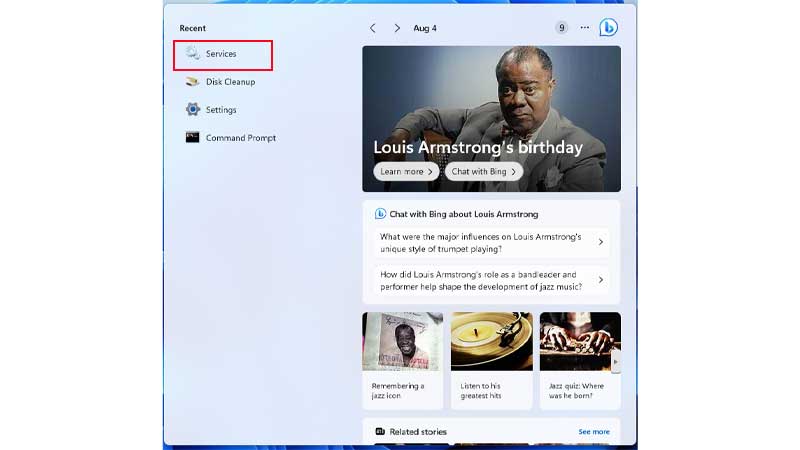Open the three-dot more options menu

pos(585,28)
